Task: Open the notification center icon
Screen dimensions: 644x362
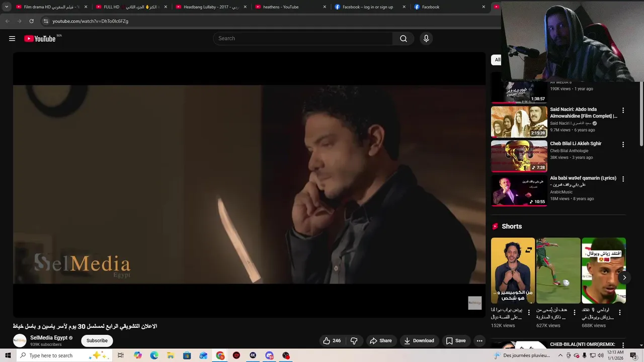Action: [633, 355]
